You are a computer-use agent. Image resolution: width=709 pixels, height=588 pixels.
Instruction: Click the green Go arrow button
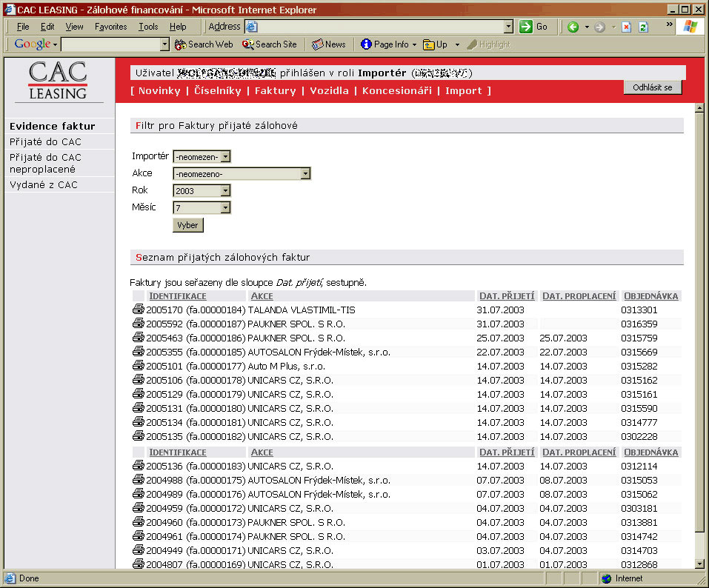(x=526, y=27)
